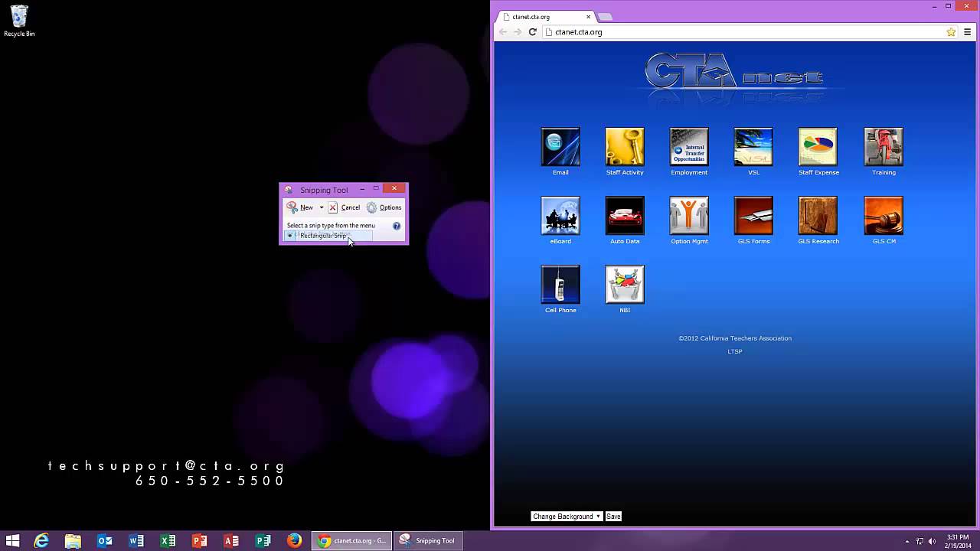Click the Chrome back arrow

[502, 32]
